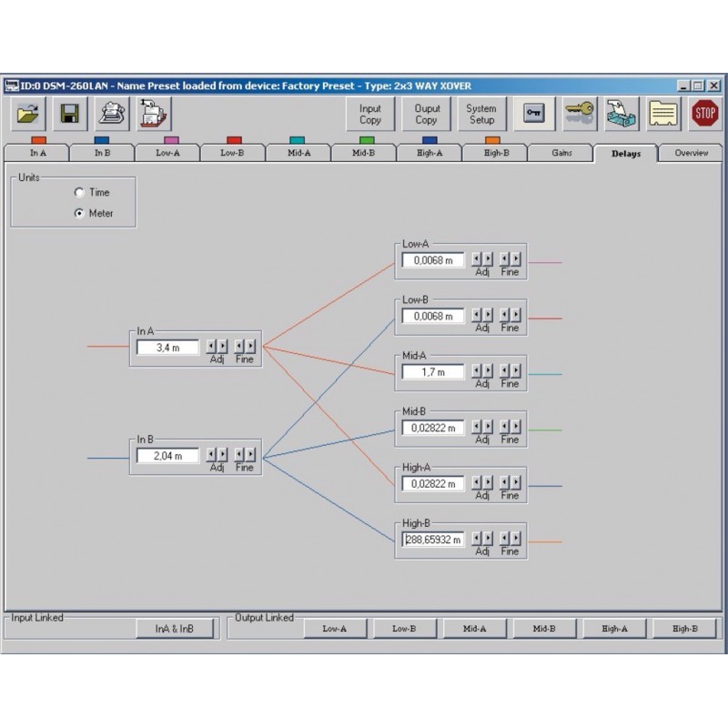Select the Time units radio button
The height and width of the screenshot is (728, 728).
79,192
